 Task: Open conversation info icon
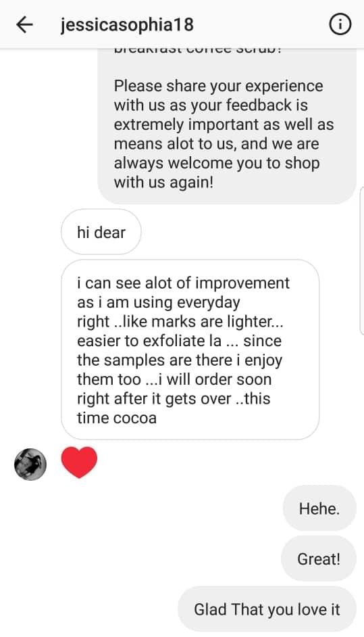pyautogui.click(x=339, y=25)
